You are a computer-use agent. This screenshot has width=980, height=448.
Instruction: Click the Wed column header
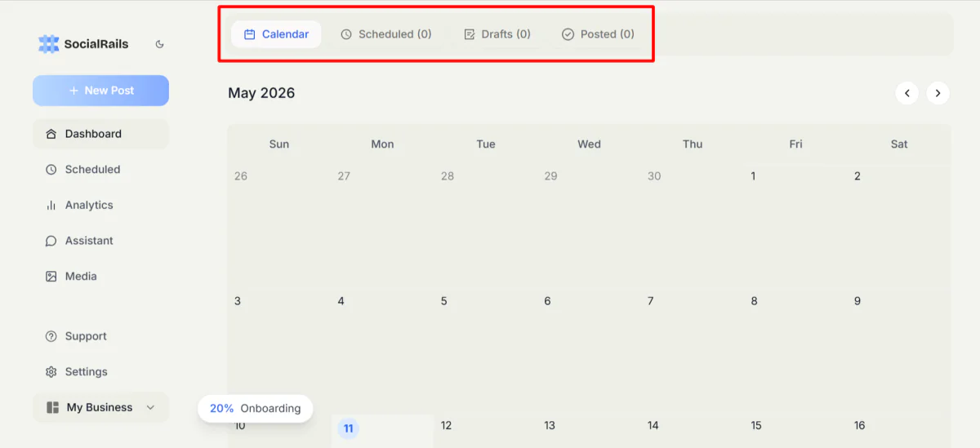click(589, 144)
